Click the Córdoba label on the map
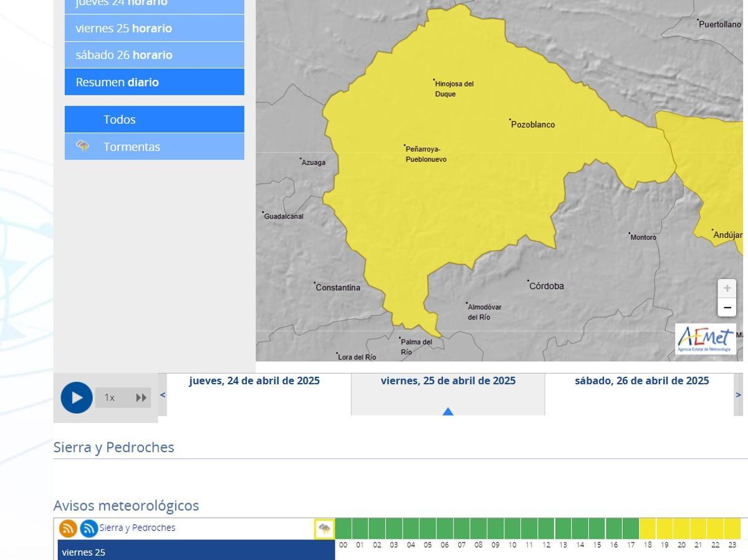The width and height of the screenshot is (748, 560). [x=546, y=286]
